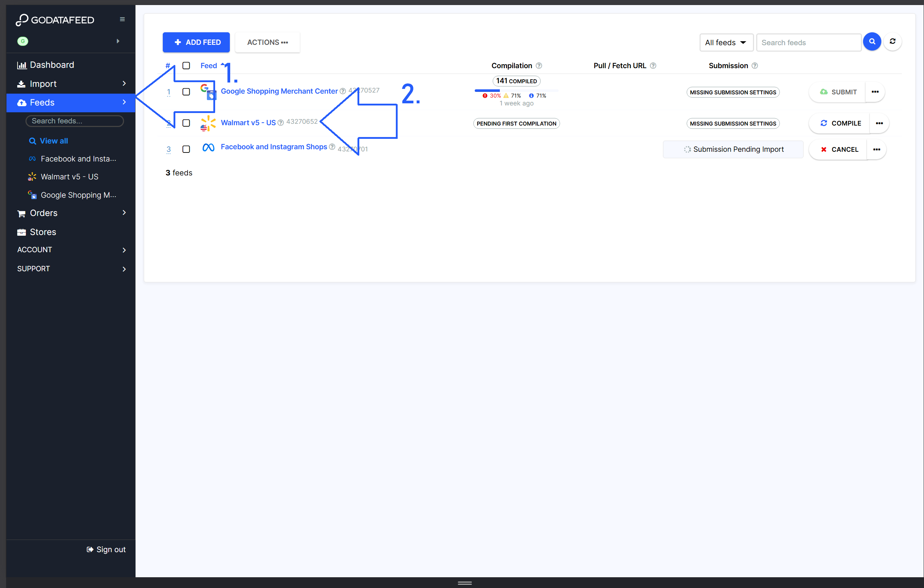This screenshot has width=924, height=588.
Task: Open Dashboard from the sidebar
Action: pyautogui.click(x=52, y=65)
